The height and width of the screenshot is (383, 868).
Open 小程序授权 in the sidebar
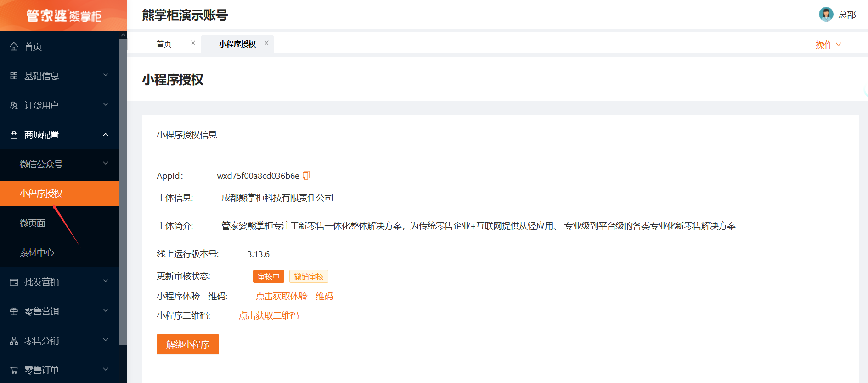[60, 194]
